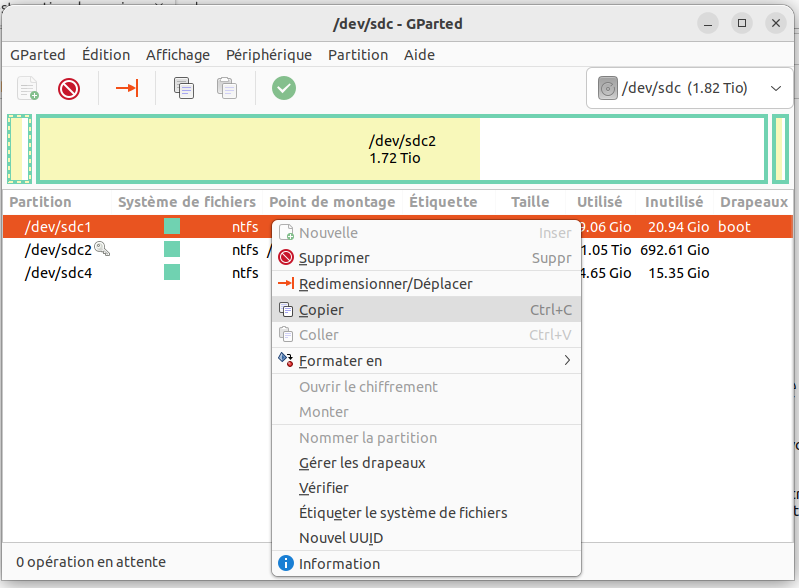
Task: Click the 0 opération en attente status text
Action: click(x=91, y=562)
